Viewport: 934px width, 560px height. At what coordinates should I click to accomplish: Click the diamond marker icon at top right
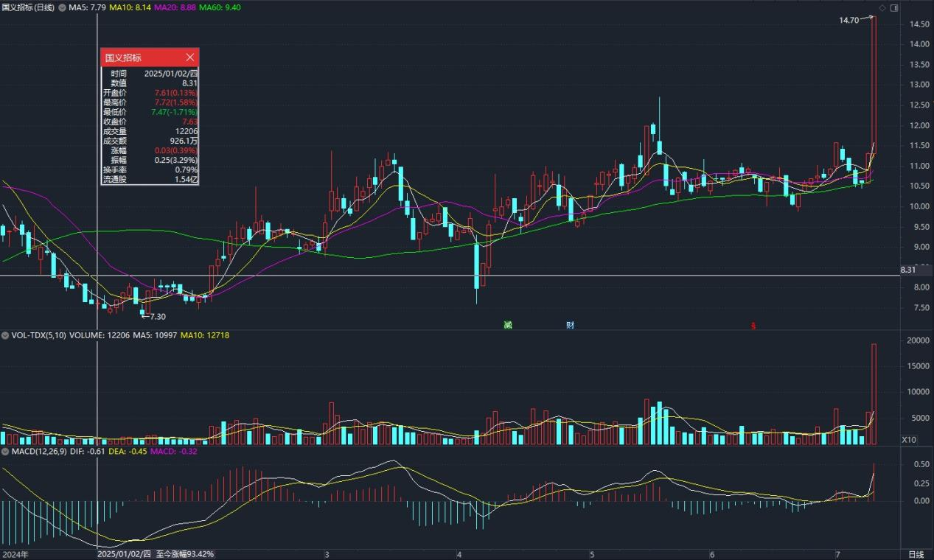point(882,7)
